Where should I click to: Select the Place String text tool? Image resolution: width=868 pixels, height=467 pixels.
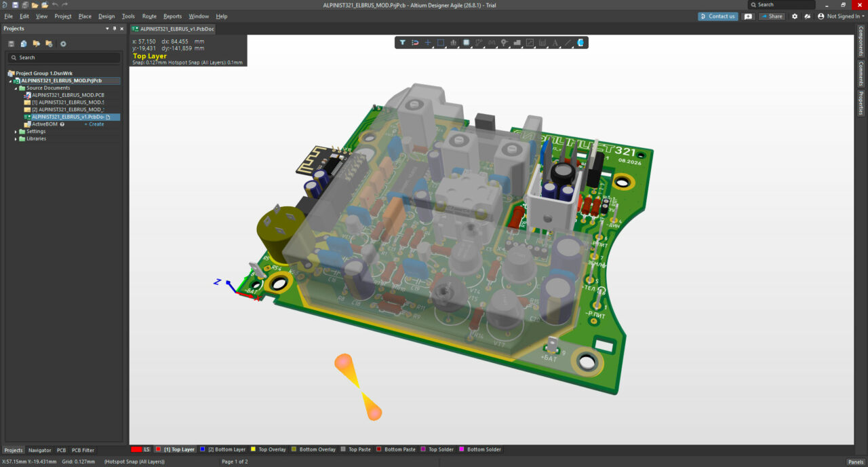(x=555, y=42)
